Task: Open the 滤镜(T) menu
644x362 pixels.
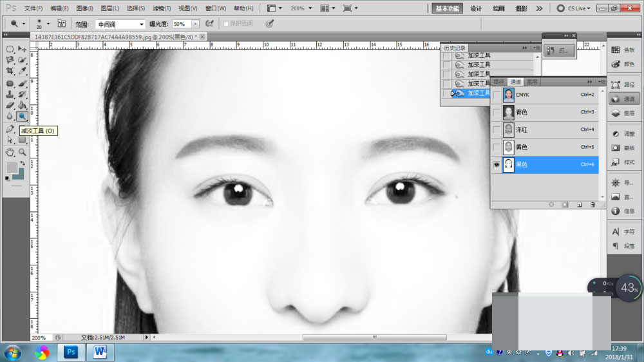Action: point(162,8)
